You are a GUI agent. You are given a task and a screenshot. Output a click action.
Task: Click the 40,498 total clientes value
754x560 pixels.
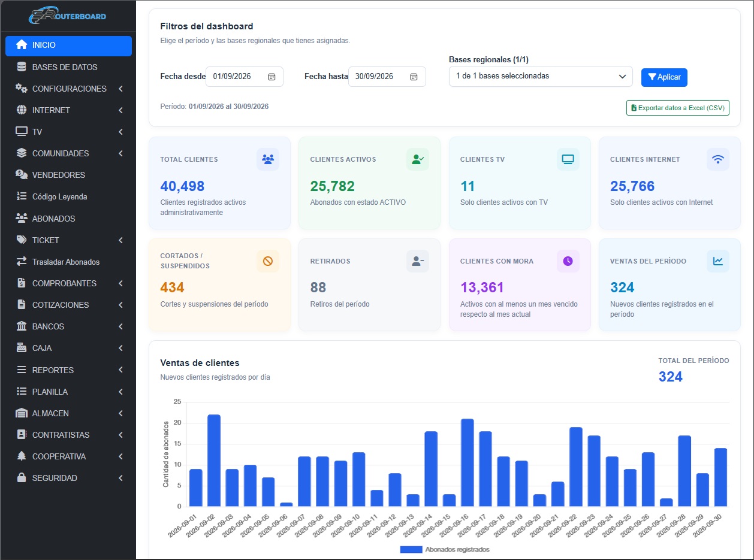(x=183, y=186)
